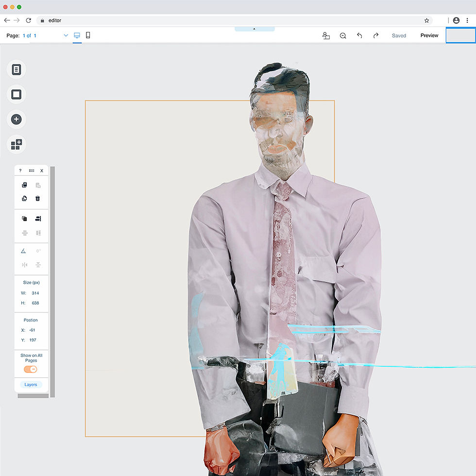Click the Preview button
476x476 pixels.
click(x=429, y=35)
